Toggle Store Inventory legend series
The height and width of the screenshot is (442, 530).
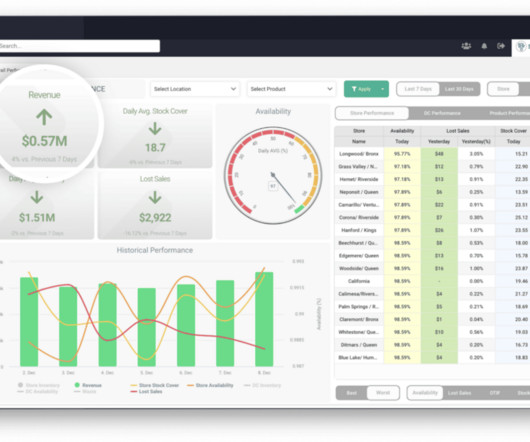(39, 385)
